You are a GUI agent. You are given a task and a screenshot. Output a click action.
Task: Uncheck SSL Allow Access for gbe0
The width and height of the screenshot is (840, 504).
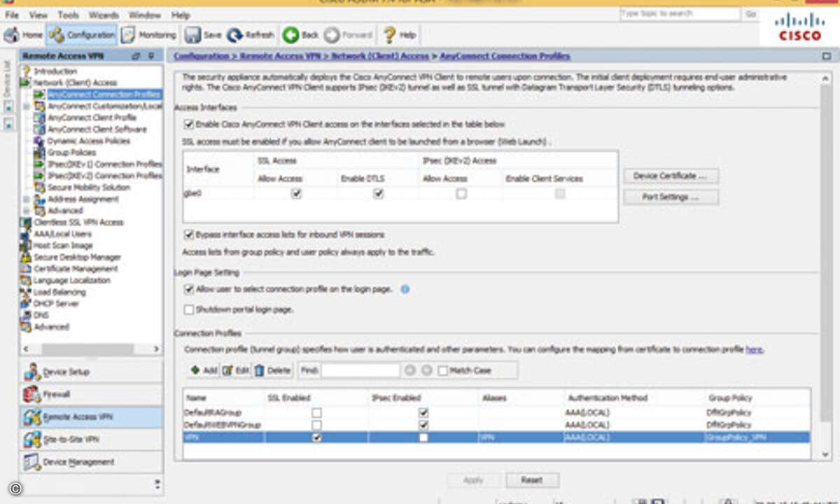point(296,194)
